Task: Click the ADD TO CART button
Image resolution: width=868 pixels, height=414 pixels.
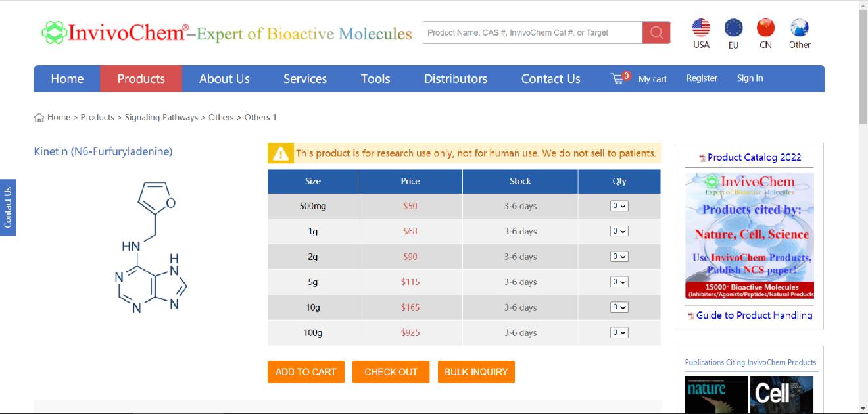Action: 306,372
